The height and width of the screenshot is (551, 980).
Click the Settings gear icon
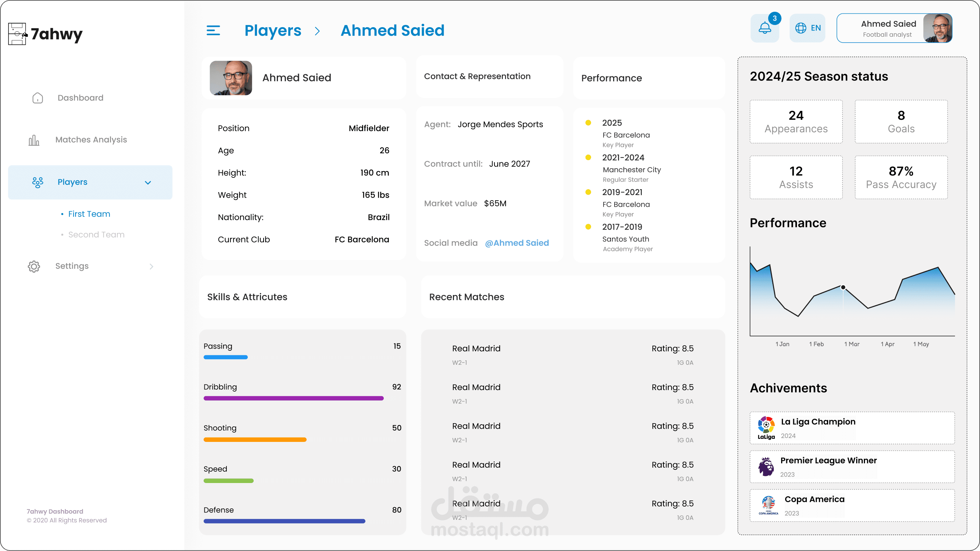(x=34, y=266)
